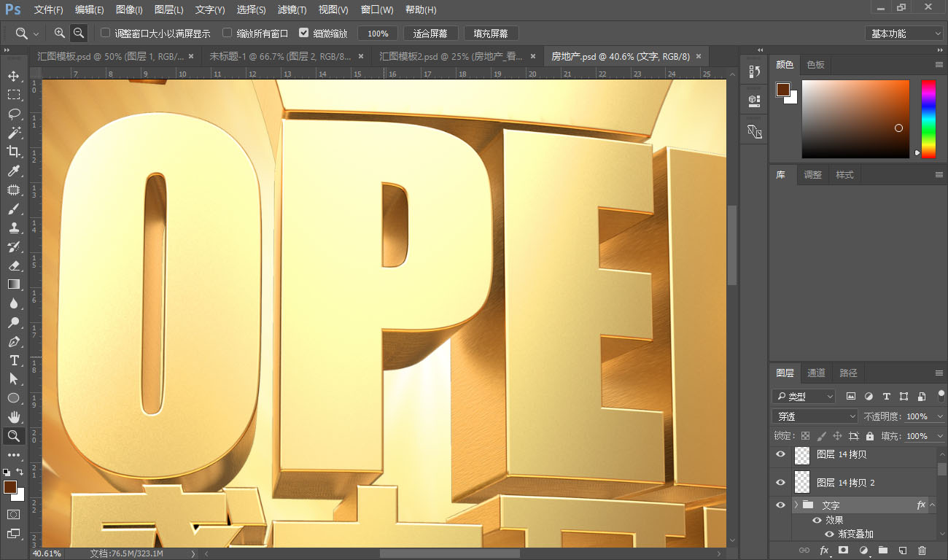948x560 pixels.
Task: Open the 不透明度 opacity dropdown arrow
Action: coord(940,416)
